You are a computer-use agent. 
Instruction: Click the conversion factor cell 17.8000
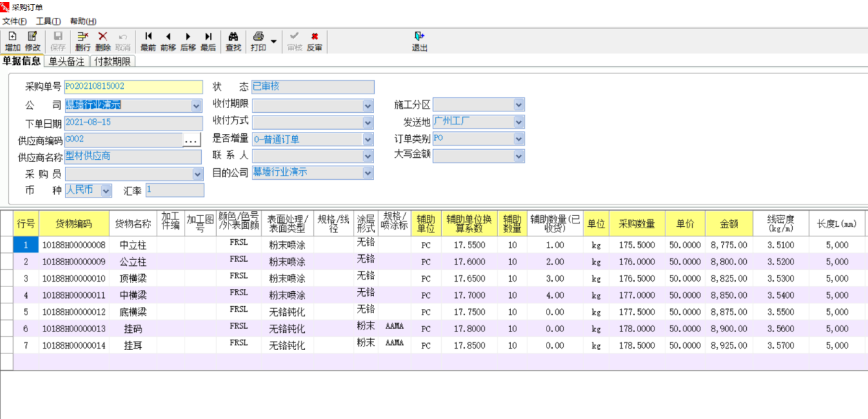(x=469, y=329)
